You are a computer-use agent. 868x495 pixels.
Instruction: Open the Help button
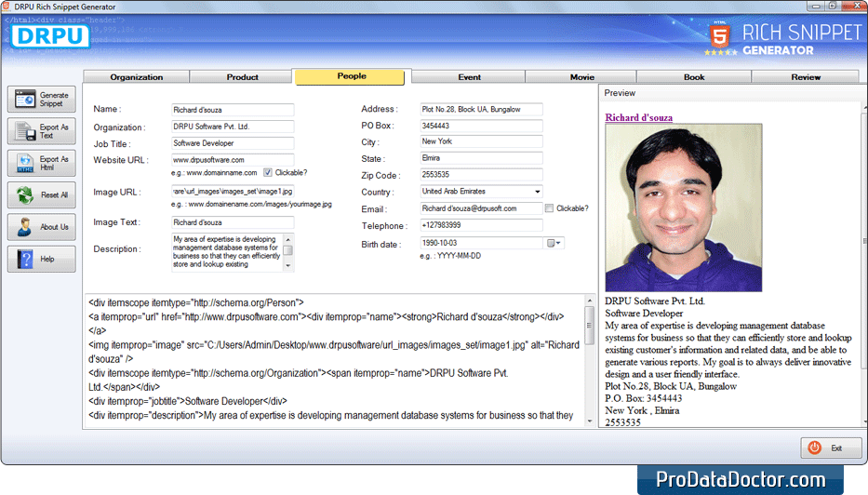click(42, 259)
